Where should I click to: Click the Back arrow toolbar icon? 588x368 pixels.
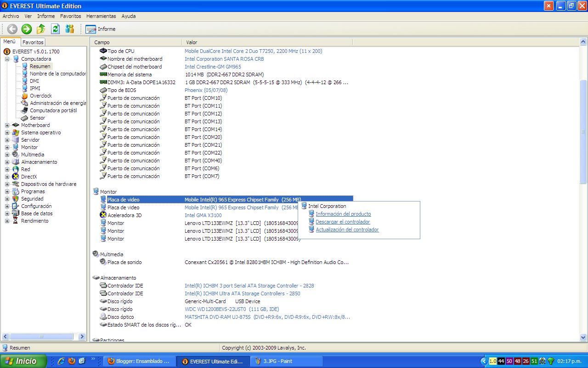pos(12,29)
